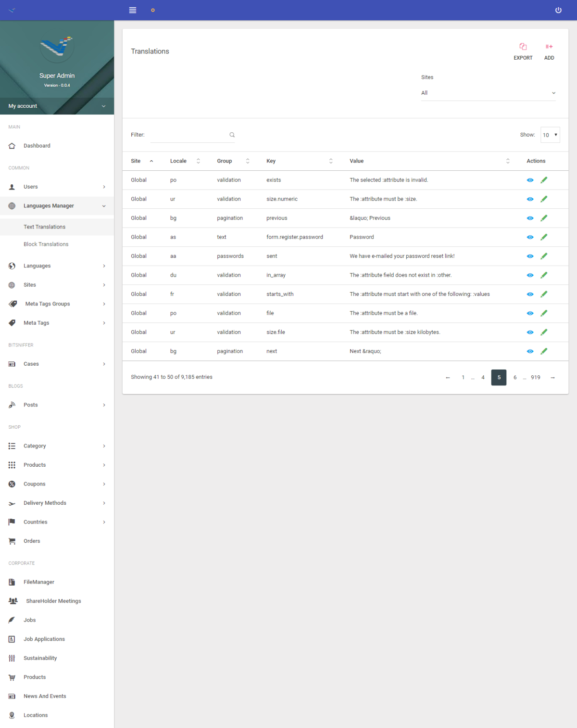The image size is (577, 728).
Task: Edit the 'form.register.password' translation
Action: tap(544, 237)
